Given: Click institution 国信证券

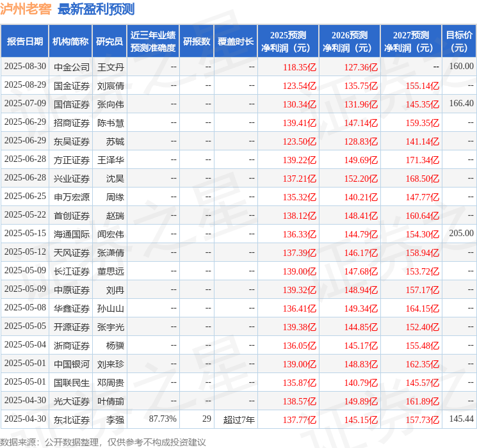Looking at the screenshot, I should click(72, 104).
